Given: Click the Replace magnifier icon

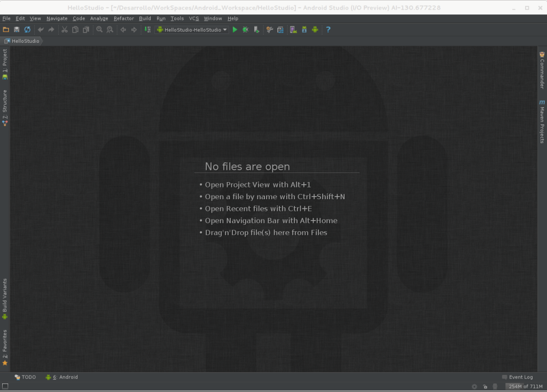Looking at the screenshot, I should pos(110,30).
